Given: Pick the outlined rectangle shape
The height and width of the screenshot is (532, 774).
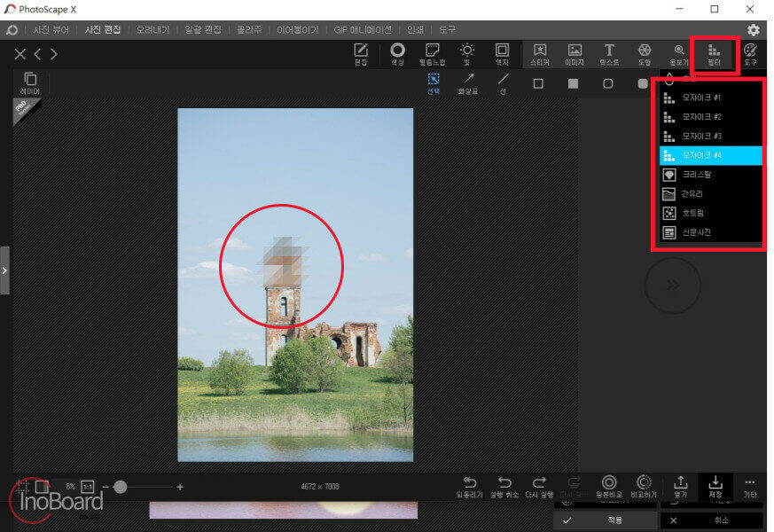Looking at the screenshot, I should tap(538, 83).
